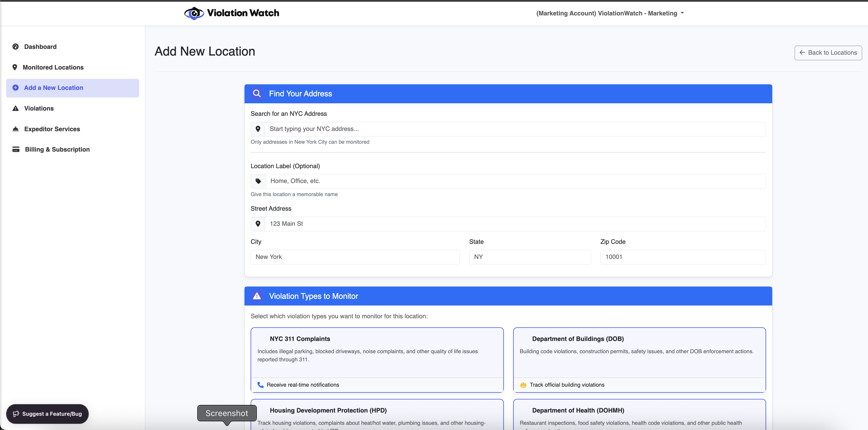Focus the Street Address input
868x430 pixels.
tap(515, 224)
